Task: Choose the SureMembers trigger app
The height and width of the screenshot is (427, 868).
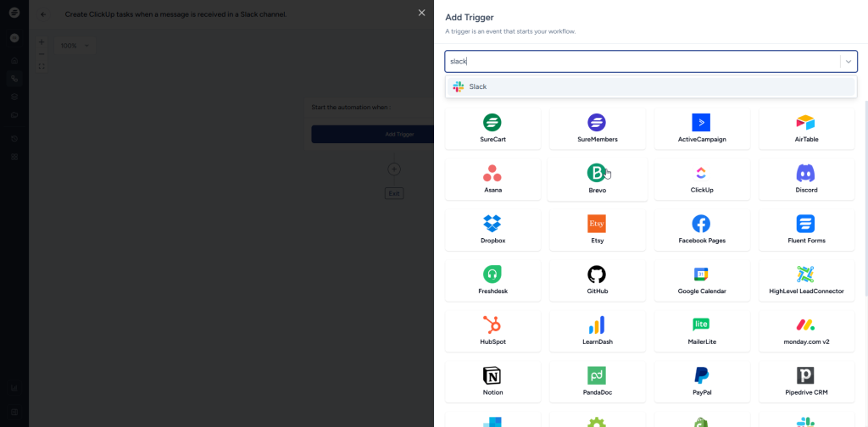Action: click(x=597, y=123)
